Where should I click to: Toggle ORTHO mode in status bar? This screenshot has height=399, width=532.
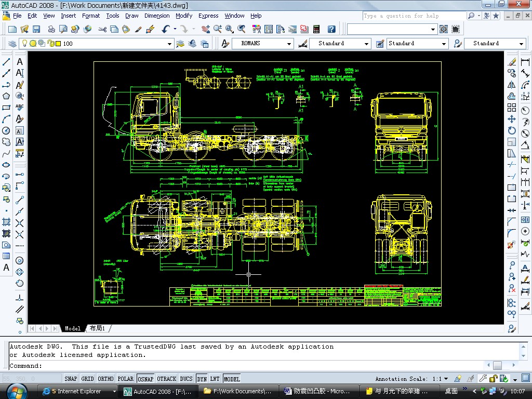click(x=105, y=379)
